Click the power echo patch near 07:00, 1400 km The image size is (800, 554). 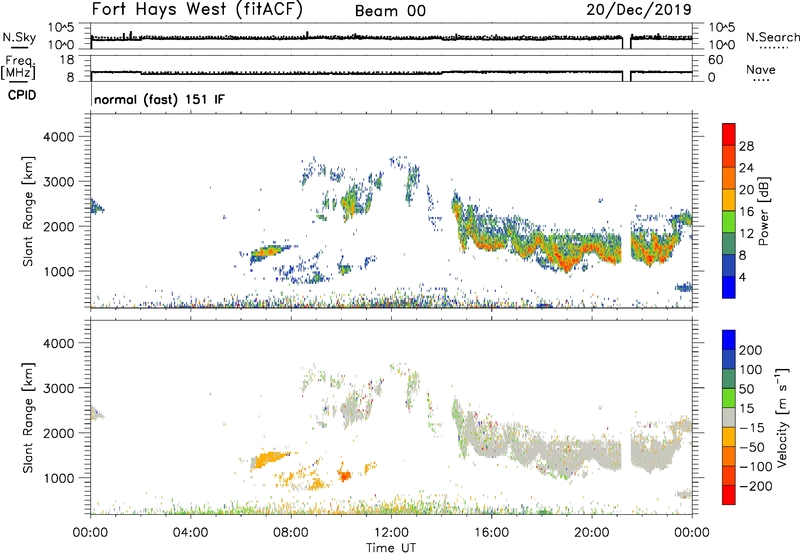pos(268,251)
